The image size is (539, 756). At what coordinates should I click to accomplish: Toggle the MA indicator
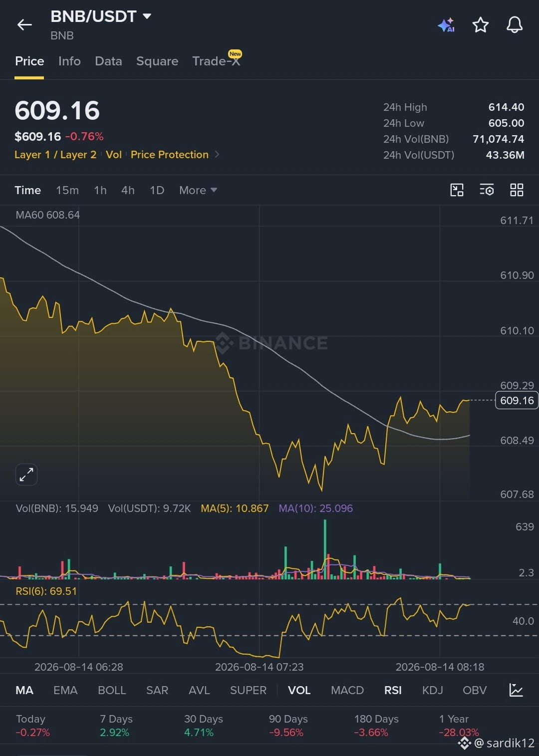click(24, 690)
